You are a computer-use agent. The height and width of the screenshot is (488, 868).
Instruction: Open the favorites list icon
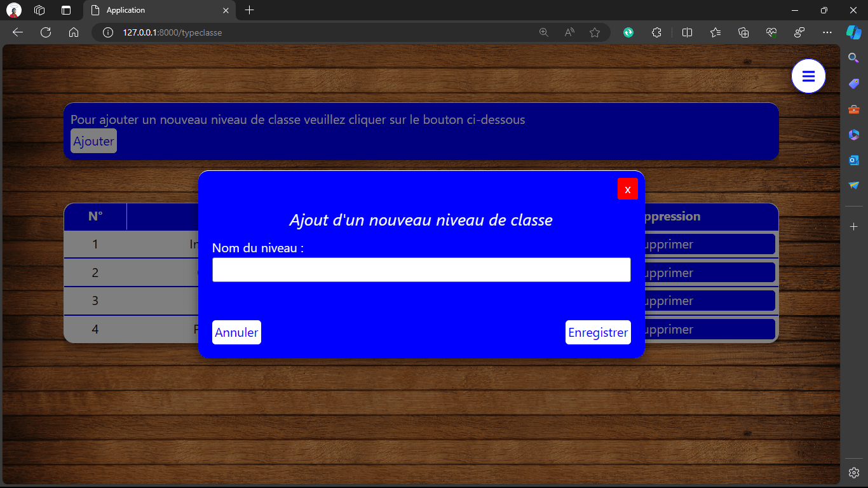[715, 32]
